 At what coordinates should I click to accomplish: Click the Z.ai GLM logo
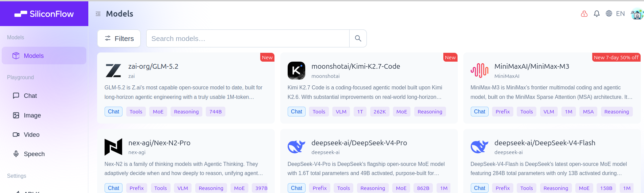[x=113, y=70]
